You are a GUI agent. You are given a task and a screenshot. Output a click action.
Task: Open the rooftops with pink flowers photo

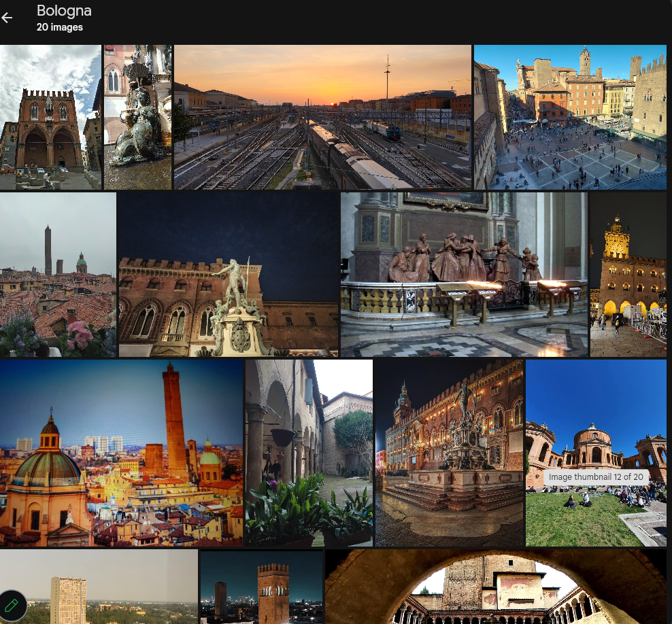click(x=58, y=275)
